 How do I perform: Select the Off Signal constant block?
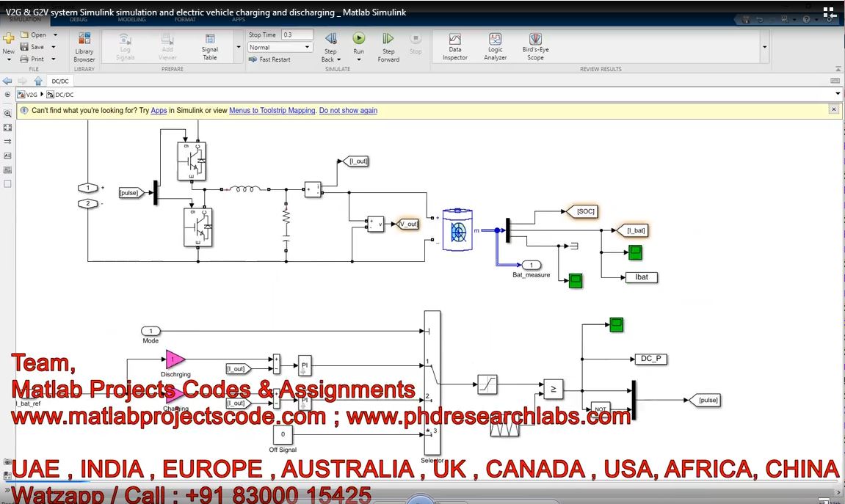point(283,434)
